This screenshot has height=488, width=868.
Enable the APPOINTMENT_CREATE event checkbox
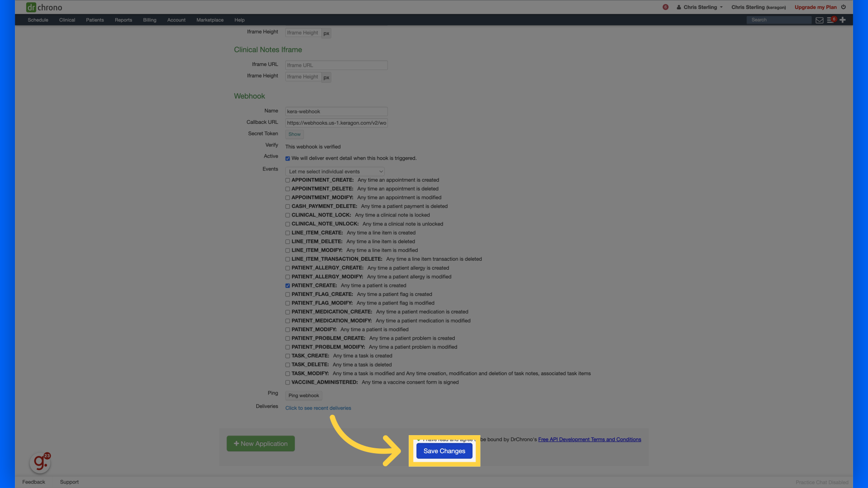tap(288, 180)
